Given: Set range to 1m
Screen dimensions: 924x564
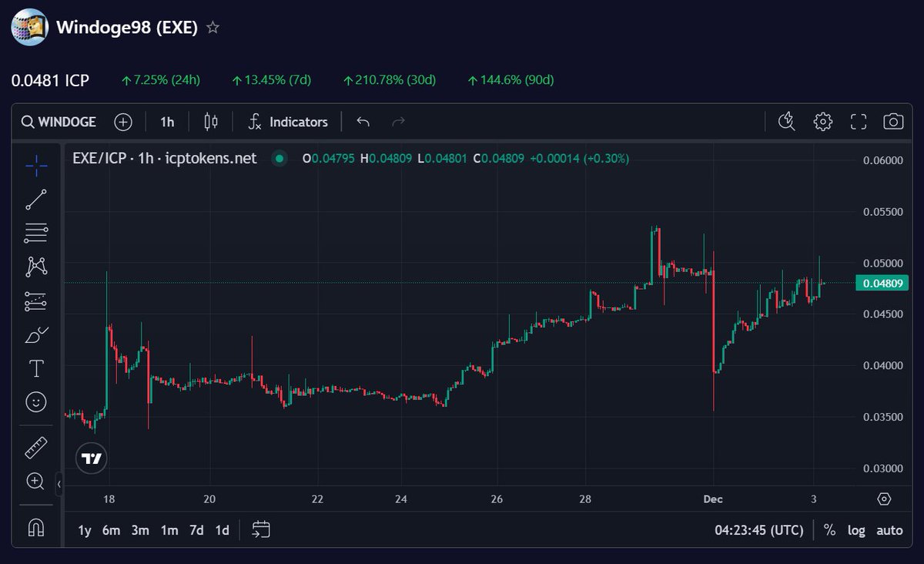Looking at the screenshot, I should (x=169, y=530).
